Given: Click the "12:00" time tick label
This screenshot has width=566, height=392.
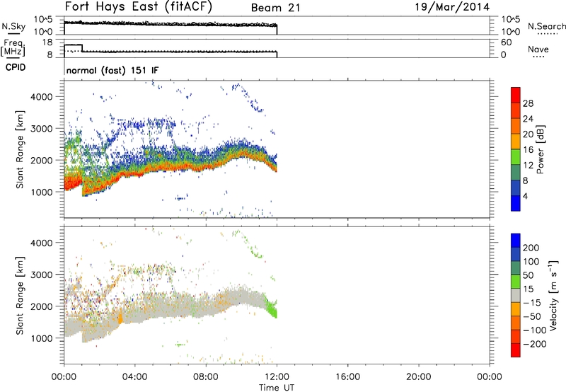Looking at the screenshot, I should 277,377.
